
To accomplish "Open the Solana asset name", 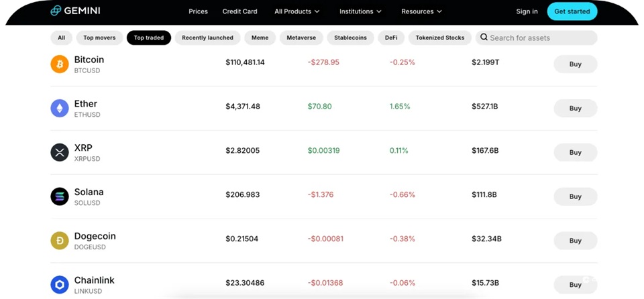I will point(89,192).
